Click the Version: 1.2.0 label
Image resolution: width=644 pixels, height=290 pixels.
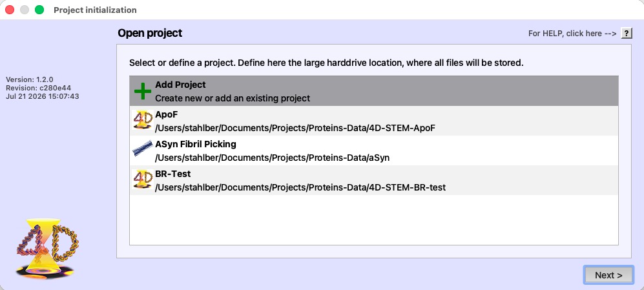pyautogui.click(x=30, y=79)
